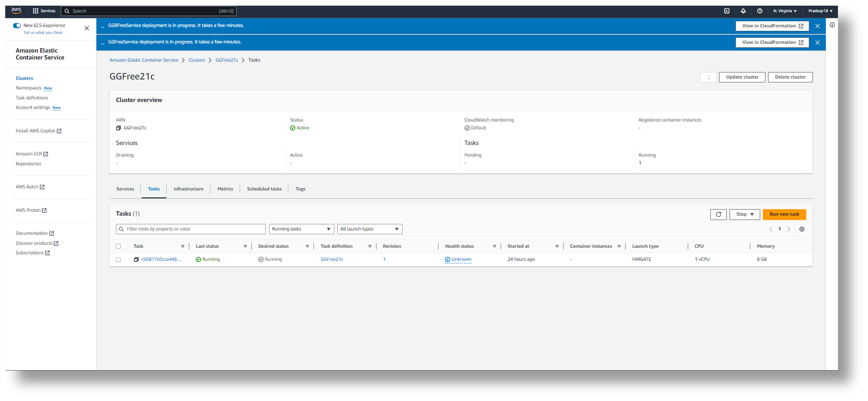Open the Pradeep18 account menu
The height and width of the screenshot is (401, 868).
(x=820, y=11)
